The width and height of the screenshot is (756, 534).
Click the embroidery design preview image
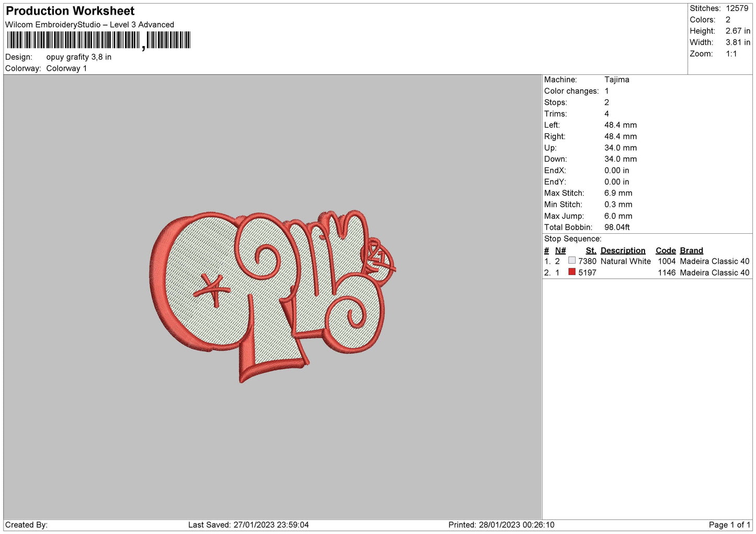tap(273, 297)
